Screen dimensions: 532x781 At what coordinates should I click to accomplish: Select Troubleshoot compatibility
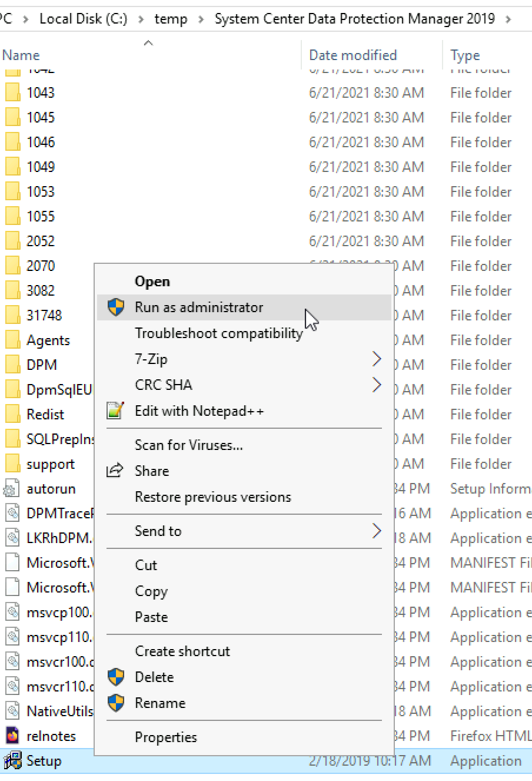pyautogui.click(x=219, y=333)
